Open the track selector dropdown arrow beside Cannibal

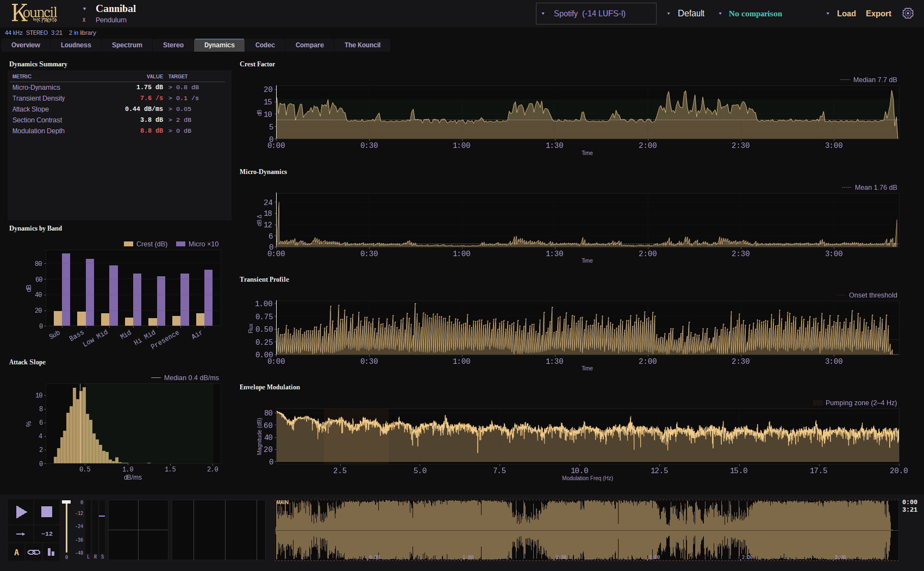(84, 9)
